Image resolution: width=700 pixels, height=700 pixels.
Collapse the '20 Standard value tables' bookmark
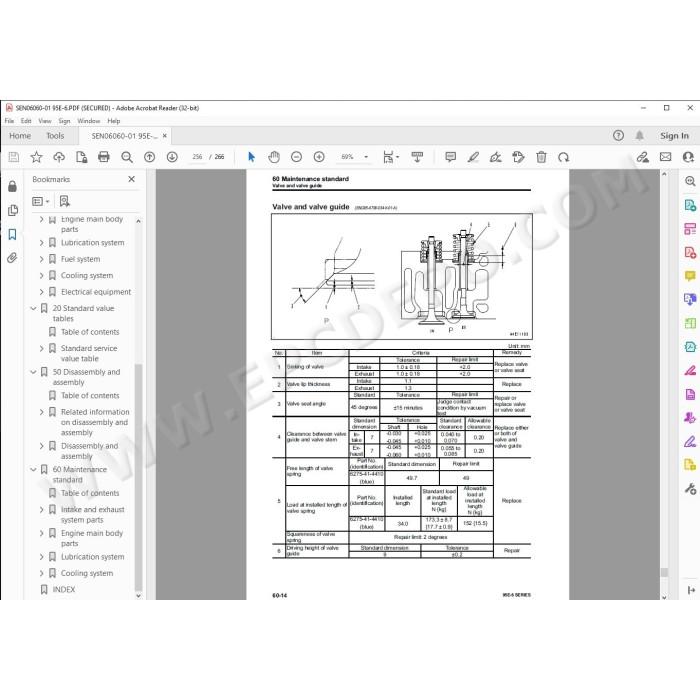pyautogui.click(x=33, y=308)
